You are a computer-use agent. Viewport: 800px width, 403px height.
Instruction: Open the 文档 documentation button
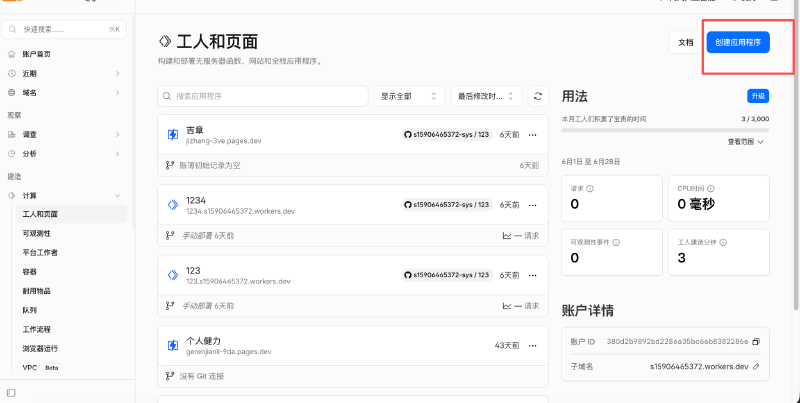[685, 42]
